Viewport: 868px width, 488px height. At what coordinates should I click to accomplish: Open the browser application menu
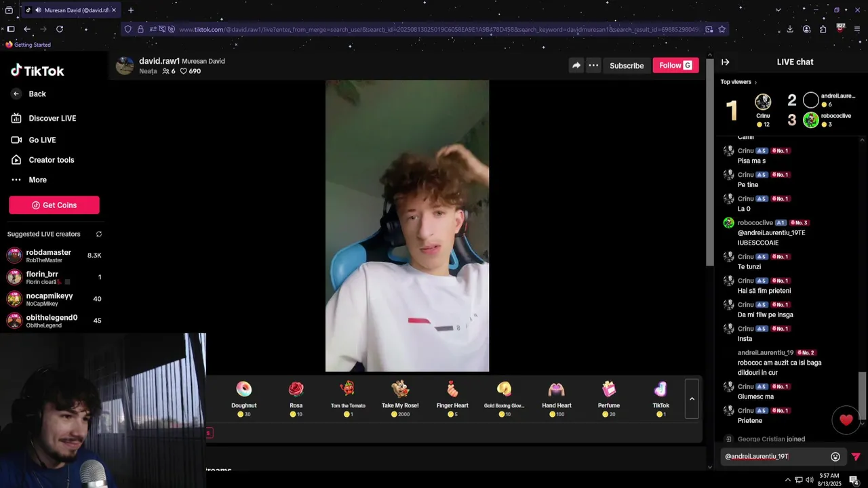coord(858,29)
